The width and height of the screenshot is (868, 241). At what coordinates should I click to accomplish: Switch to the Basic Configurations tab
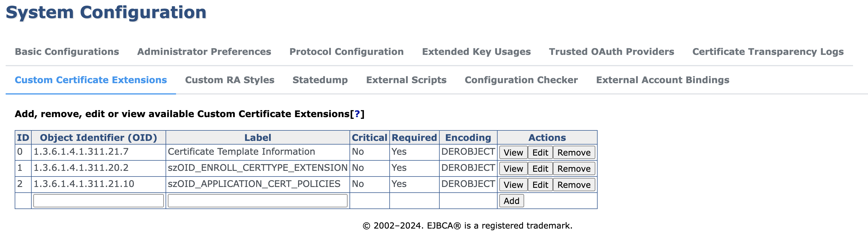(66, 52)
